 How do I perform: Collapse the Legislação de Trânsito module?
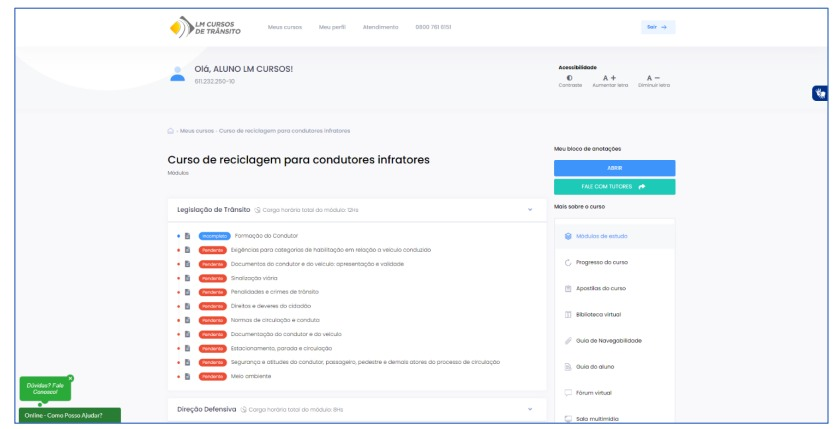[530, 210]
